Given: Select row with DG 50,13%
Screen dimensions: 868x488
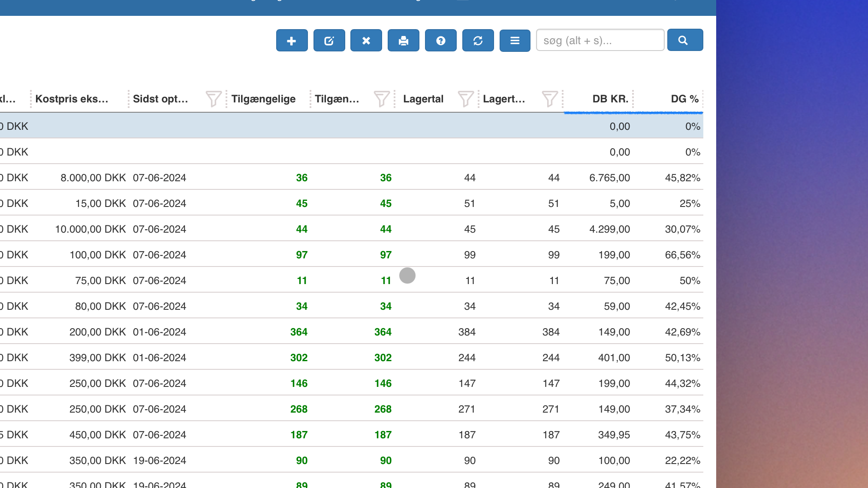Looking at the screenshot, I should pyautogui.click(x=682, y=358).
